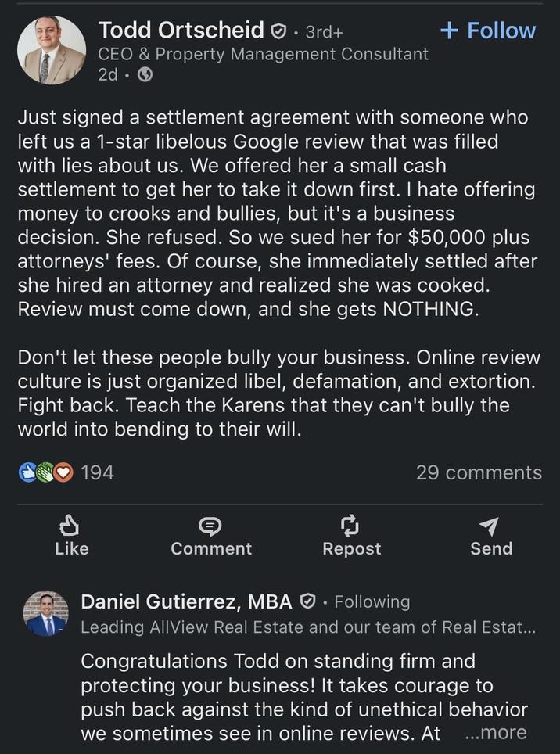Image resolution: width=560 pixels, height=754 pixels.
Task: Open Todd Ortscheid's profile picture
Action: pyautogui.click(x=51, y=48)
